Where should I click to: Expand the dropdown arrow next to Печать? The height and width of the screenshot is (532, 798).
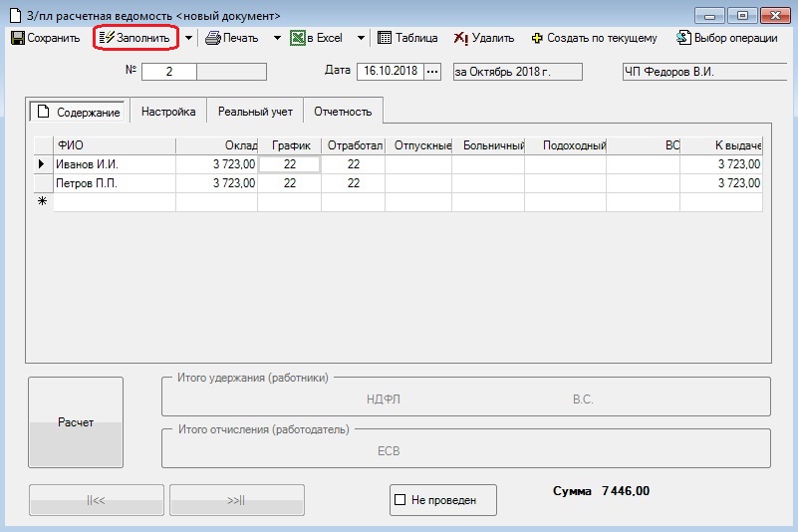[277, 38]
